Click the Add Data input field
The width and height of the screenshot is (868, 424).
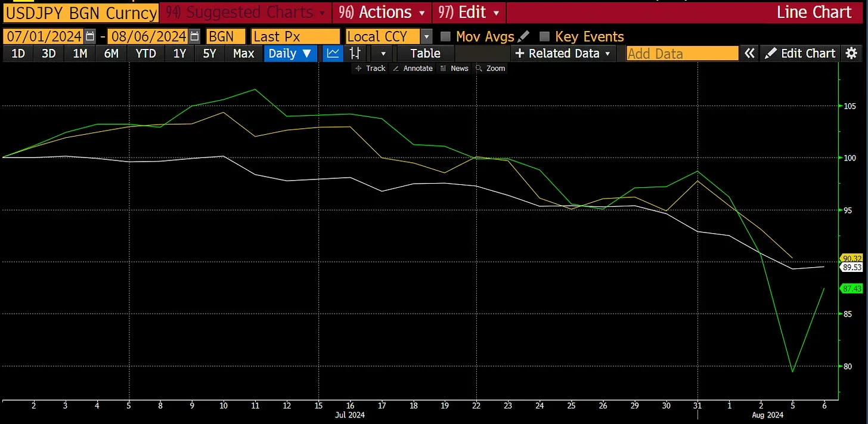pos(682,53)
